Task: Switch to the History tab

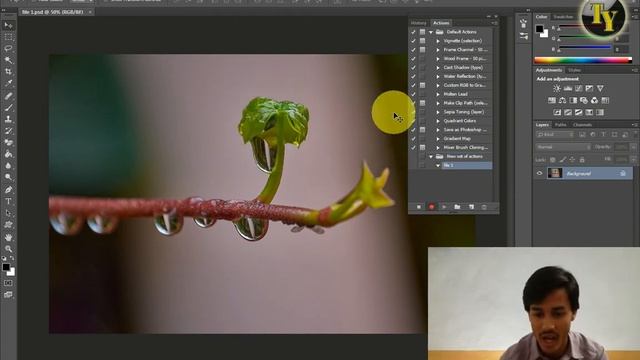Action: pos(419,23)
